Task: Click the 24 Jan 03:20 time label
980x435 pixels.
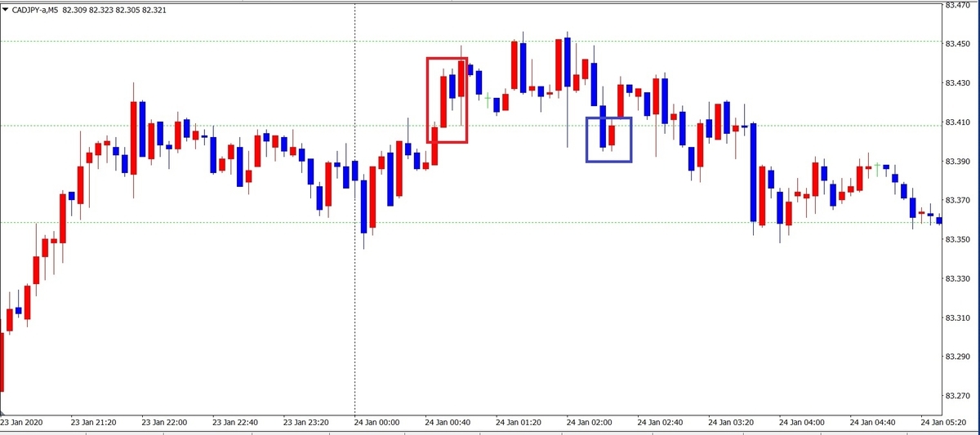Action: [733, 424]
